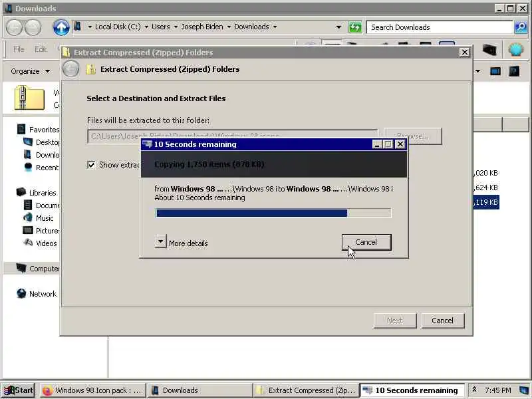
Task: Open the dropdown arrow after Joseph Biden
Action: (x=229, y=27)
